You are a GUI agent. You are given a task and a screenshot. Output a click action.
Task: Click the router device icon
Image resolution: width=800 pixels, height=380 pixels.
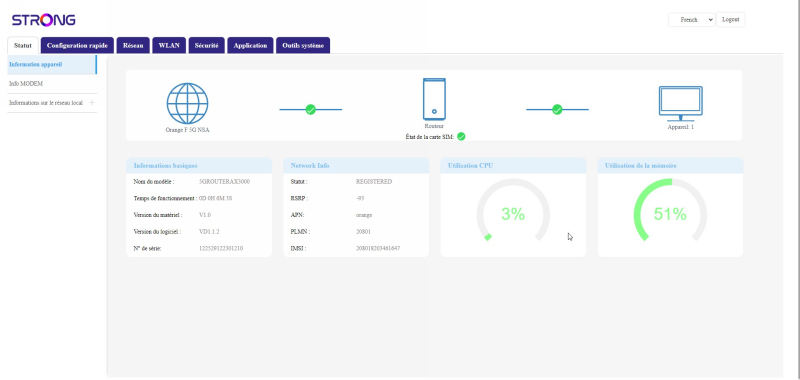[434, 99]
